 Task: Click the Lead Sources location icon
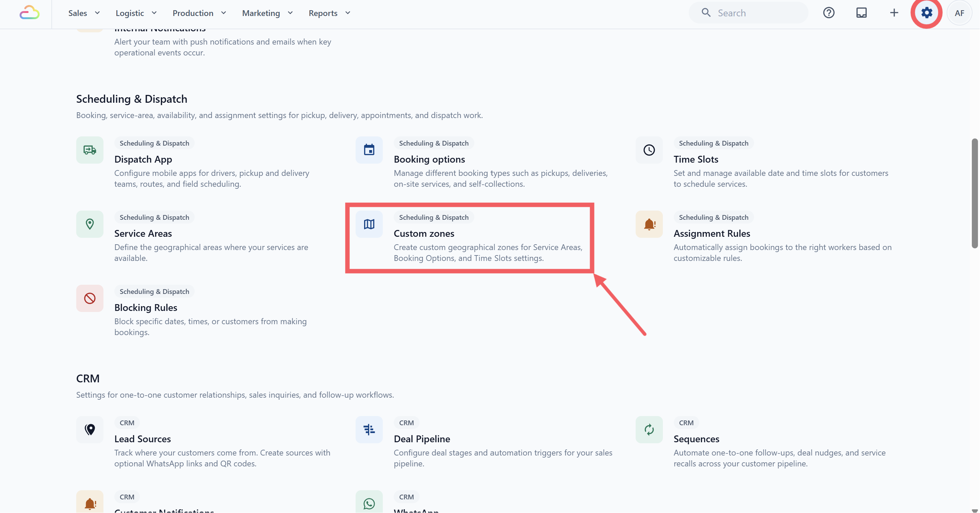(x=90, y=429)
